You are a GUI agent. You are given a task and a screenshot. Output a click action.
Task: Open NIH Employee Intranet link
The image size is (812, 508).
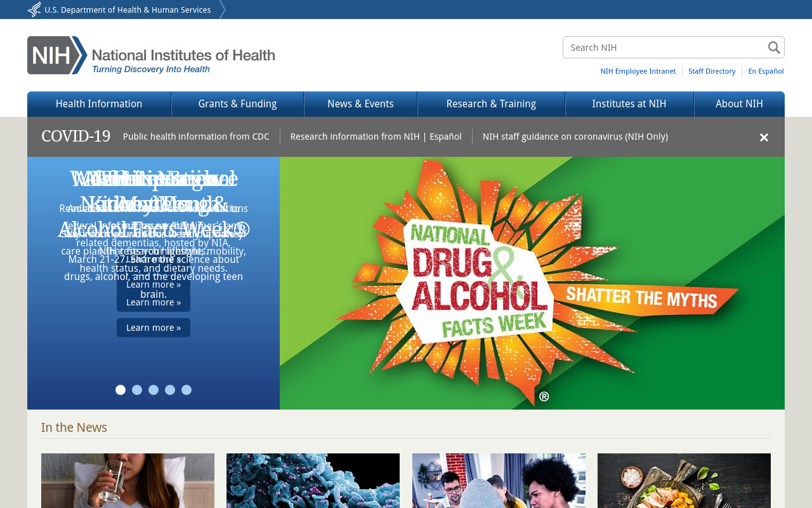tap(638, 71)
